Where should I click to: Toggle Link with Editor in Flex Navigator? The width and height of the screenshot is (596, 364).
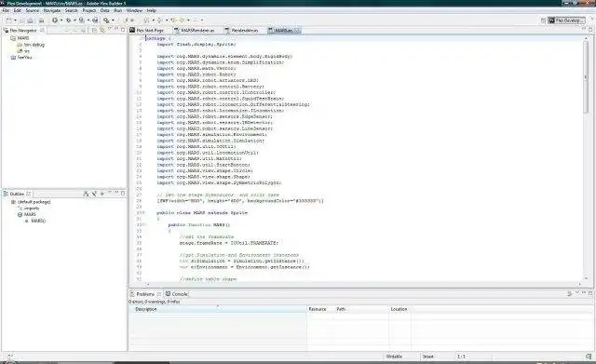[102, 30]
